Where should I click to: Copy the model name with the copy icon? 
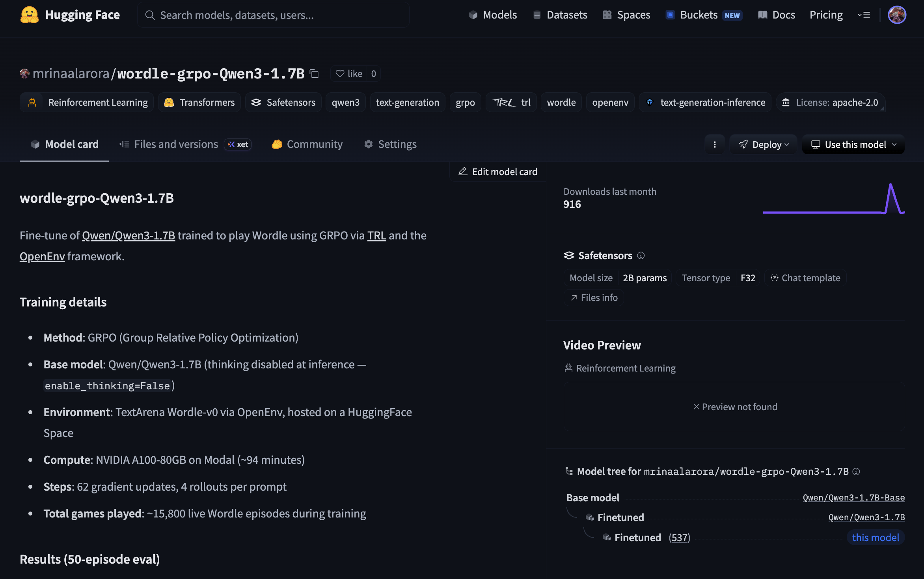coord(314,74)
